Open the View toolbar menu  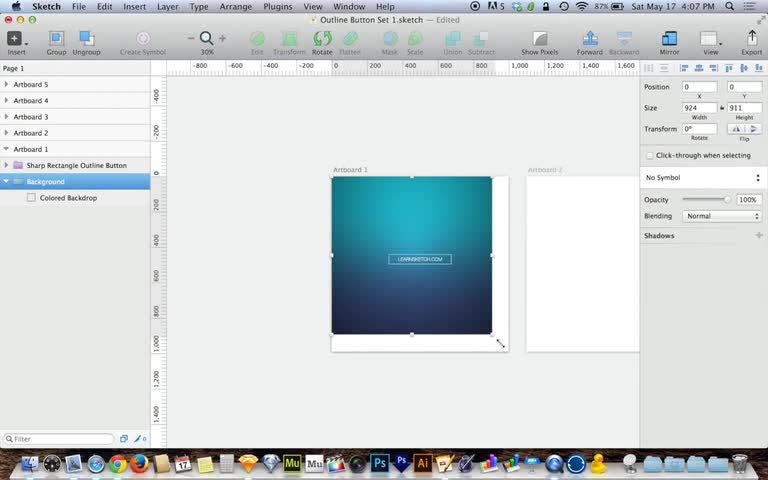[x=710, y=38]
